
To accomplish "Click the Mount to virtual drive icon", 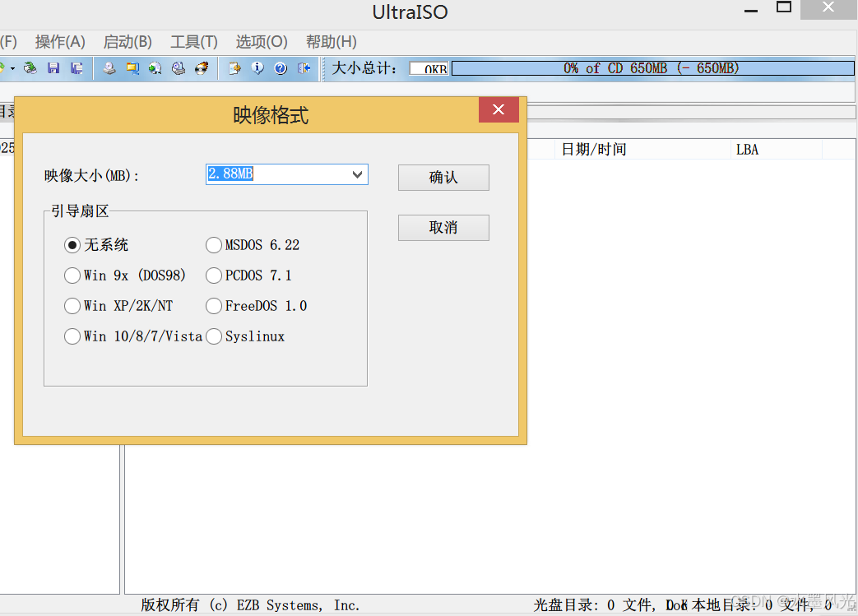I will [179, 67].
